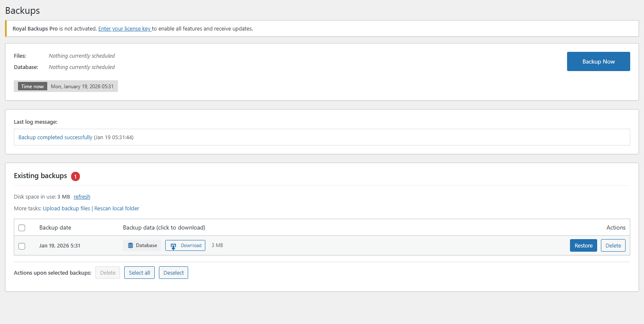Click the Backup date column header
This screenshot has width=644, height=324.
point(55,227)
